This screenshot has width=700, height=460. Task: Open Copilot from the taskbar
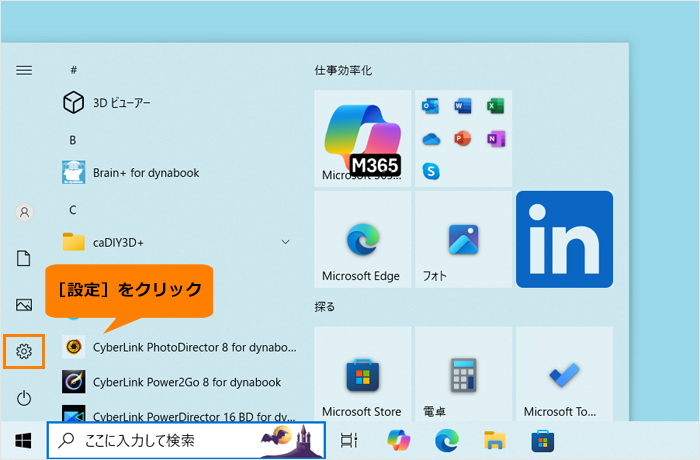(399, 440)
